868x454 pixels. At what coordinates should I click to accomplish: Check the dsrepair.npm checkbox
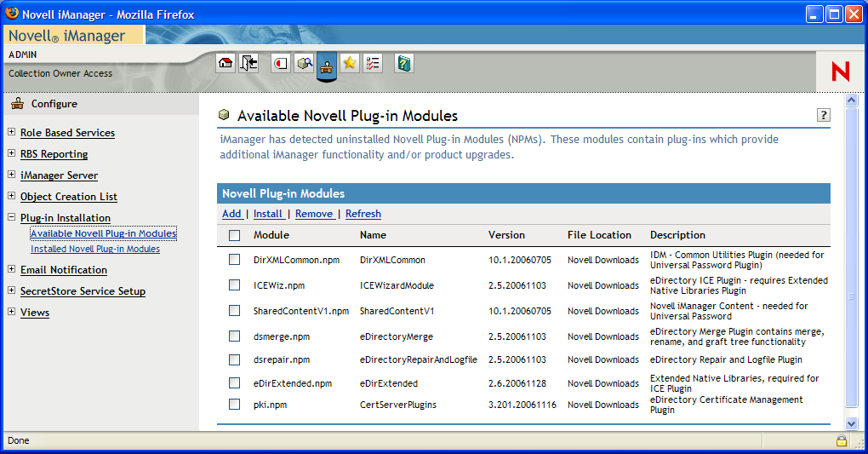click(x=235, y=359)
